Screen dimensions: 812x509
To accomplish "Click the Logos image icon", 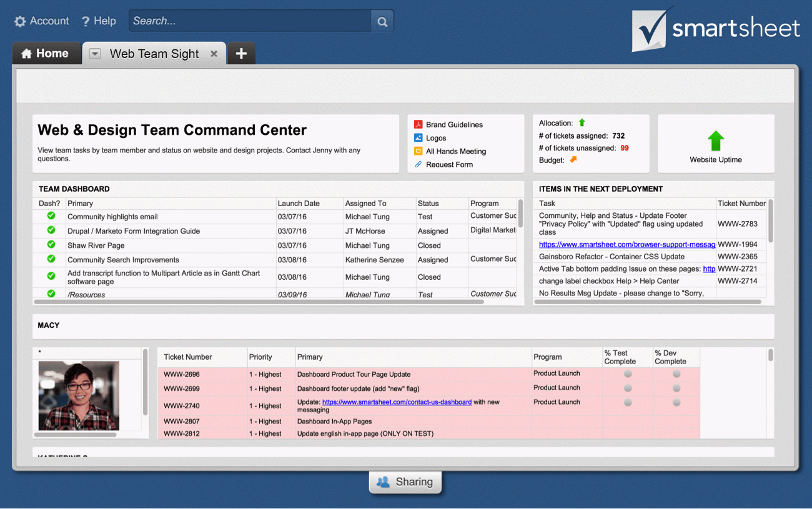I will click(x=418, y=138).
